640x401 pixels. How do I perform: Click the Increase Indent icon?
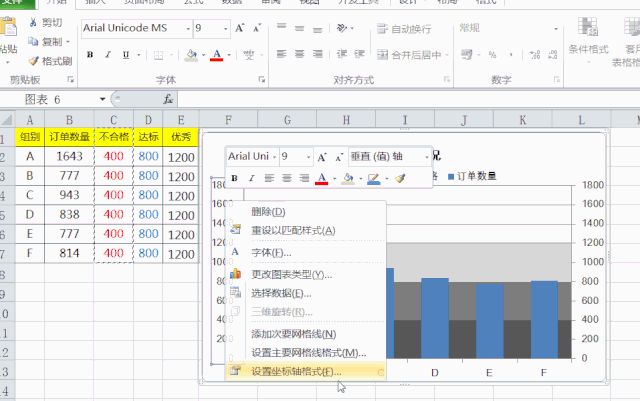pyautogui.click(x=359, y=54)
